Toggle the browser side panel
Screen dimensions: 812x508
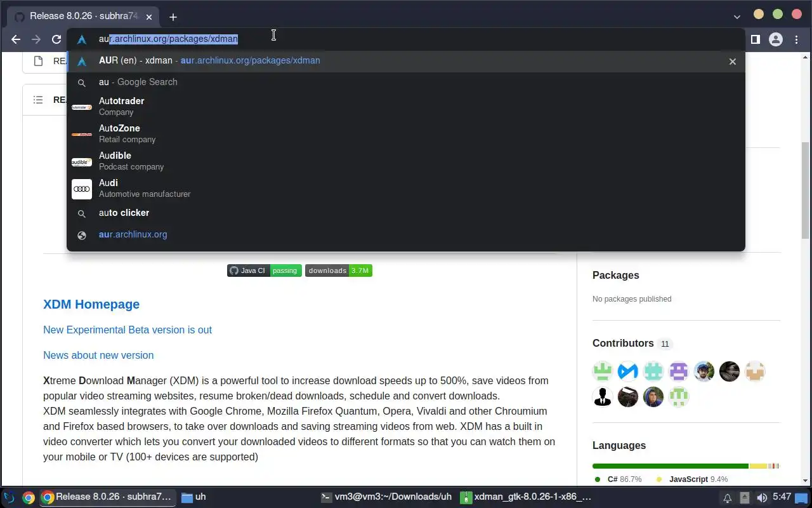point(755,39)
